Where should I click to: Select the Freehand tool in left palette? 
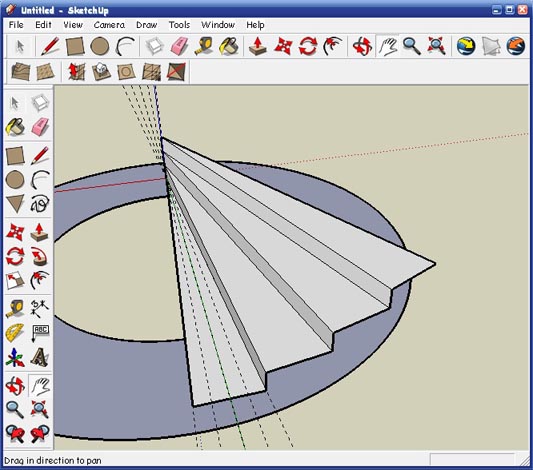coord(40,204)
